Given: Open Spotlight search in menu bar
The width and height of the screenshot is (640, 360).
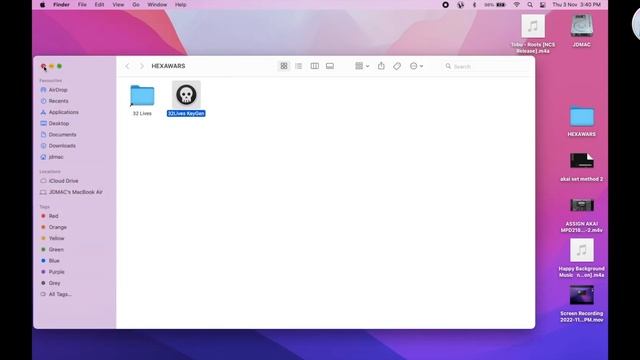Looking at the screenshot, I should [530, 5].
